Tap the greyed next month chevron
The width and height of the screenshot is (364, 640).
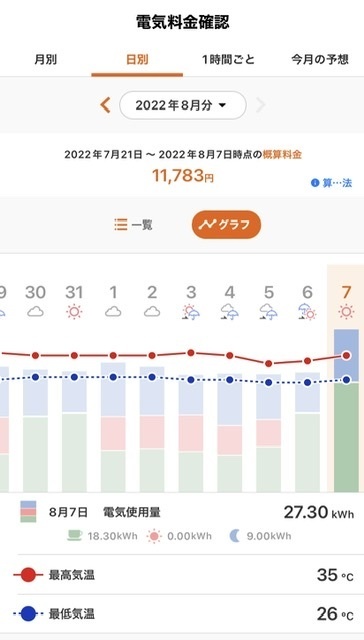260,105
